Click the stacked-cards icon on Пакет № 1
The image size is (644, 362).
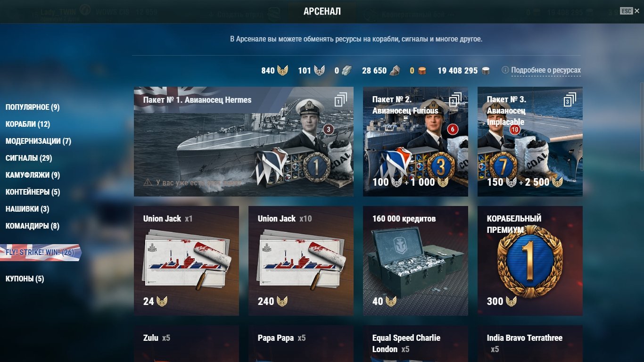[341, 99]
